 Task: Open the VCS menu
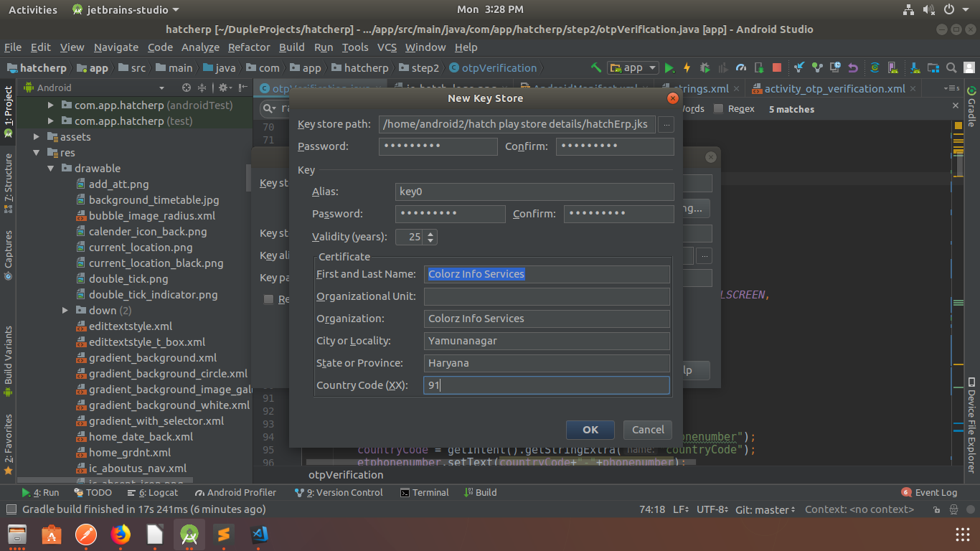[x=387, y=47]
